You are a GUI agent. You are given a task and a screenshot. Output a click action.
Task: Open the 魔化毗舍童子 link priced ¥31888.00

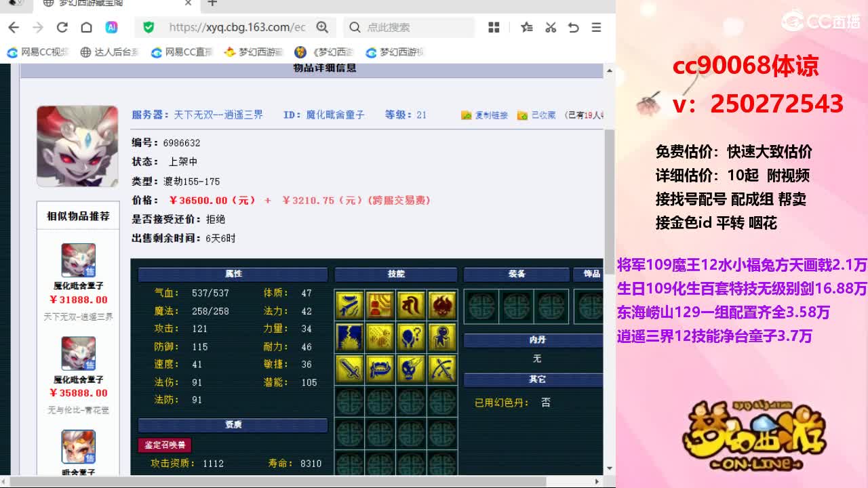pos(79,286)
